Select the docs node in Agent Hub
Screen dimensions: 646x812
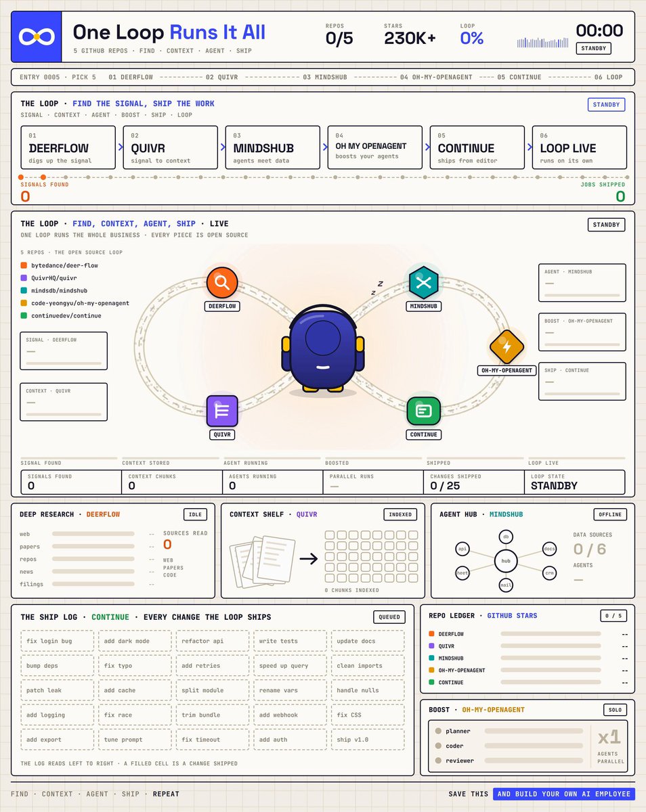(x=549, y=549)
